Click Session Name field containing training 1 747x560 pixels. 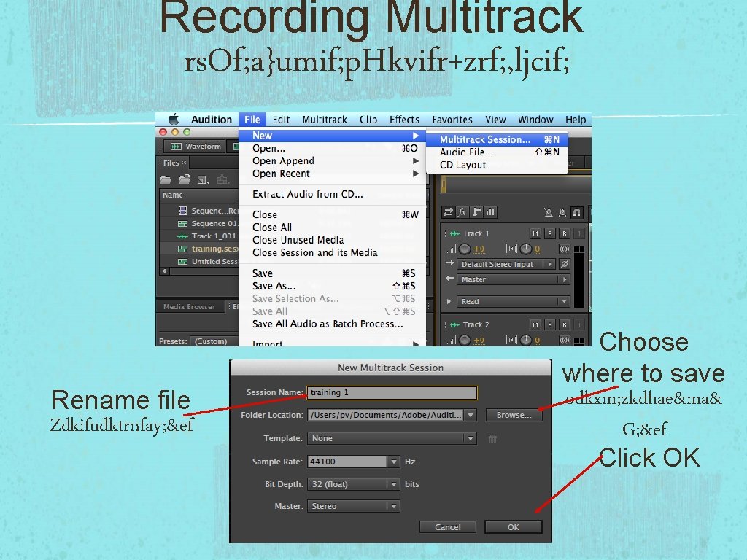tap(392, 392)
